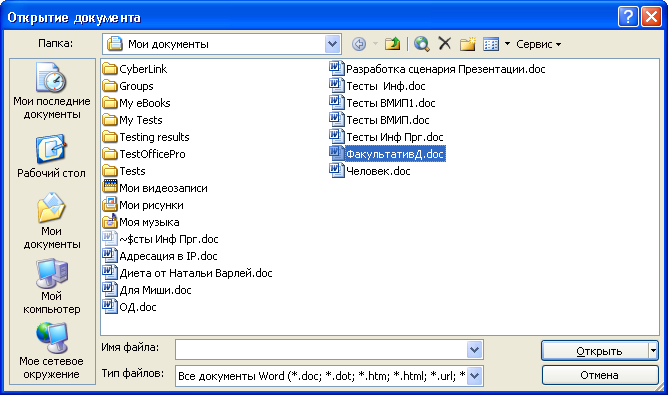Open Мой компьютер in the sidebar
Screen dimensions: 668x395
52,286
